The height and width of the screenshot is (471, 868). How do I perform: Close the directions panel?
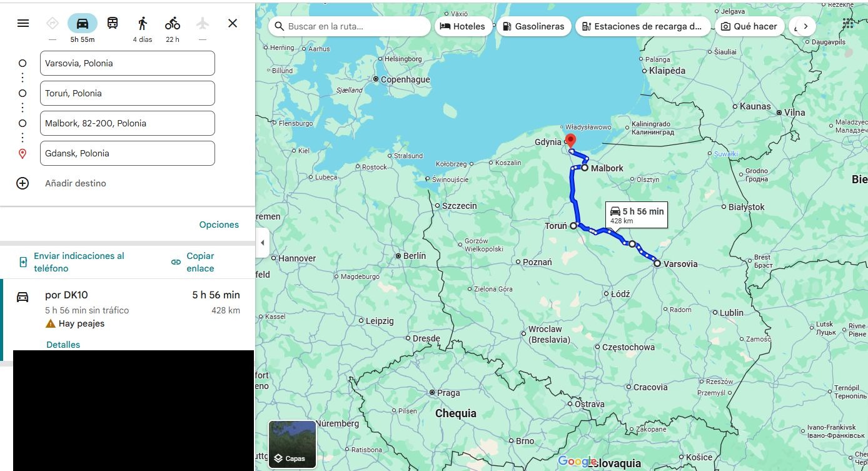233,23
